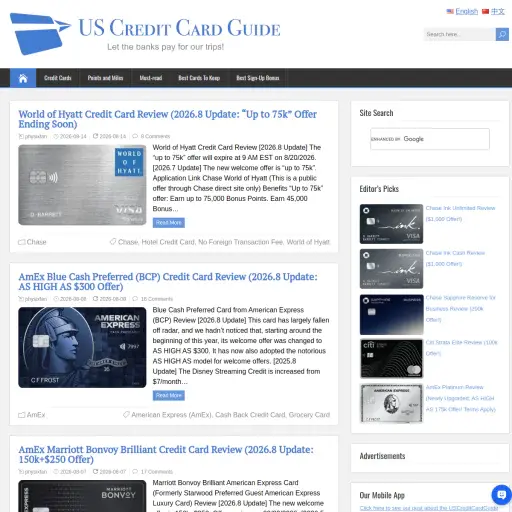The width and height of the screenshot is (512, 512).
Task: Click the folder icon next to Chase category
Action: point(22,242)
